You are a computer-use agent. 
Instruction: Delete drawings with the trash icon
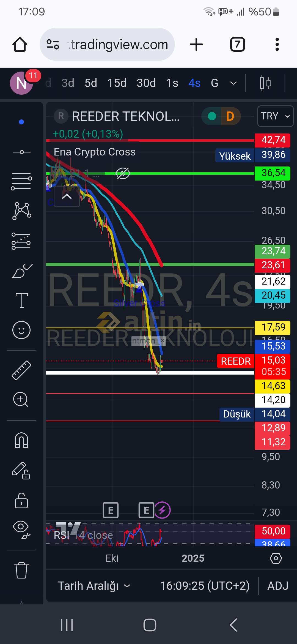tap(21, 570)
